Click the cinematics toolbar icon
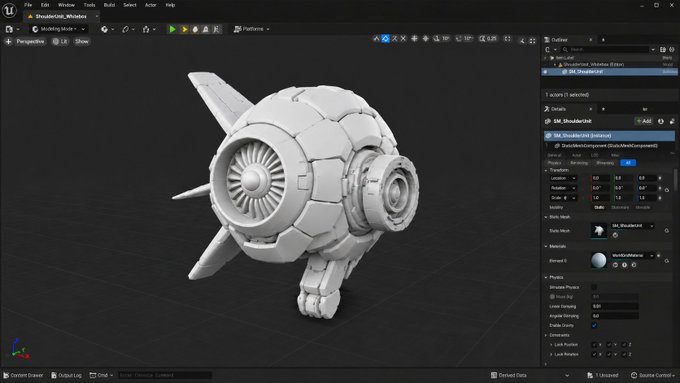This screenshot has width=680, height=383. click(x=146, y=29)
